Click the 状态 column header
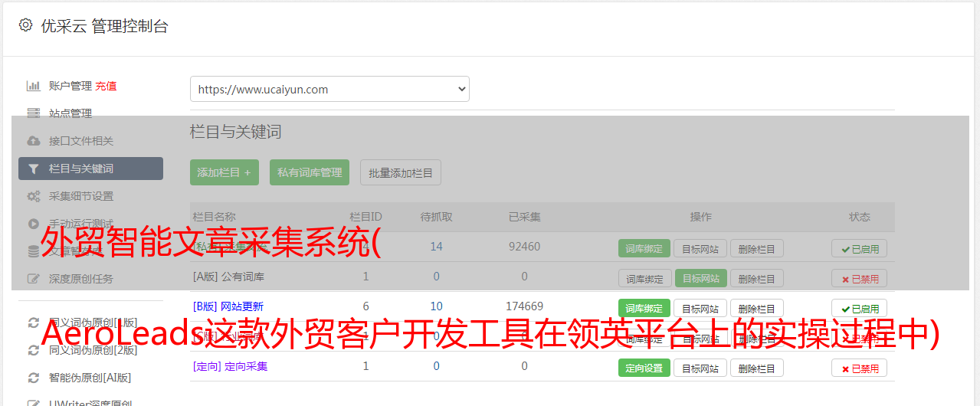 coord(860,217)
